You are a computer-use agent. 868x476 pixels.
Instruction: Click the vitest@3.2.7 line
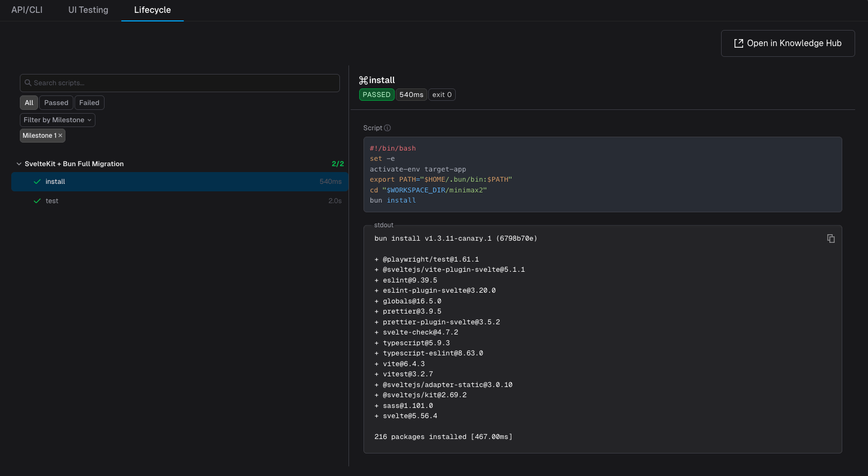(x=404, y=374)
